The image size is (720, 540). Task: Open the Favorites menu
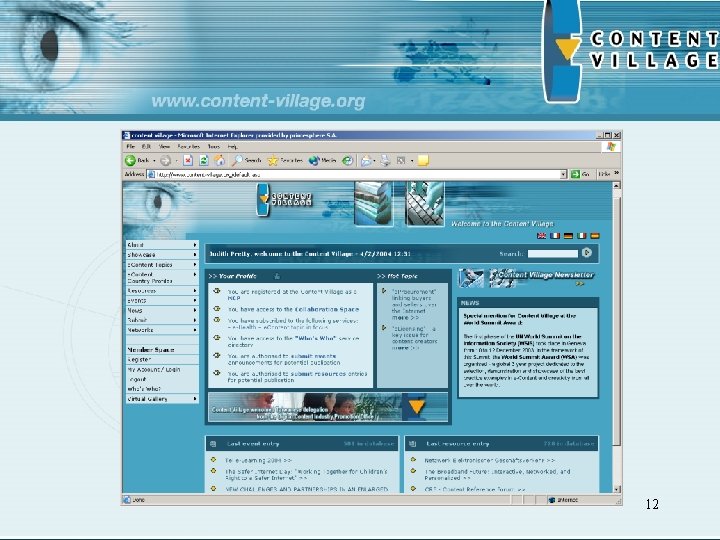pyautogui.click(x=188, y=146)
